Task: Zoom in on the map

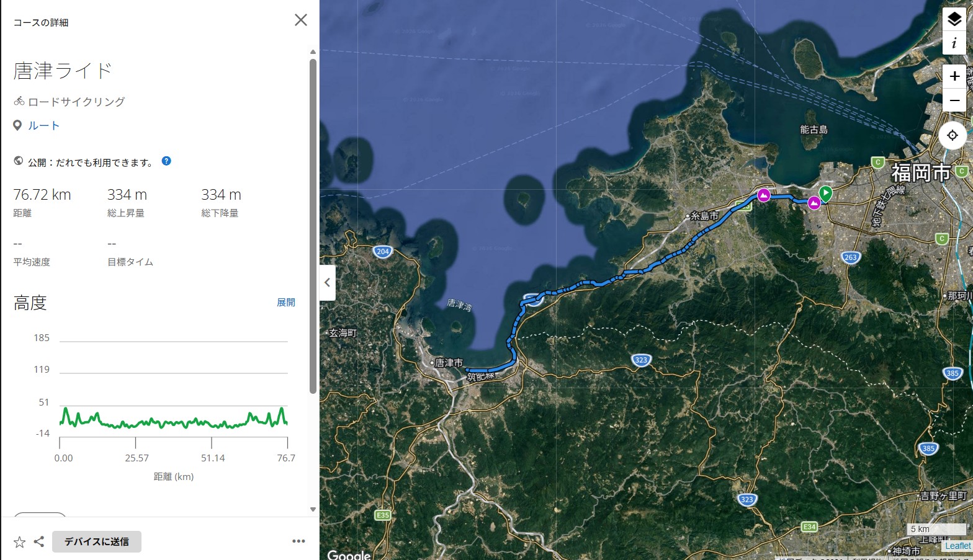Action: point(954,76)
